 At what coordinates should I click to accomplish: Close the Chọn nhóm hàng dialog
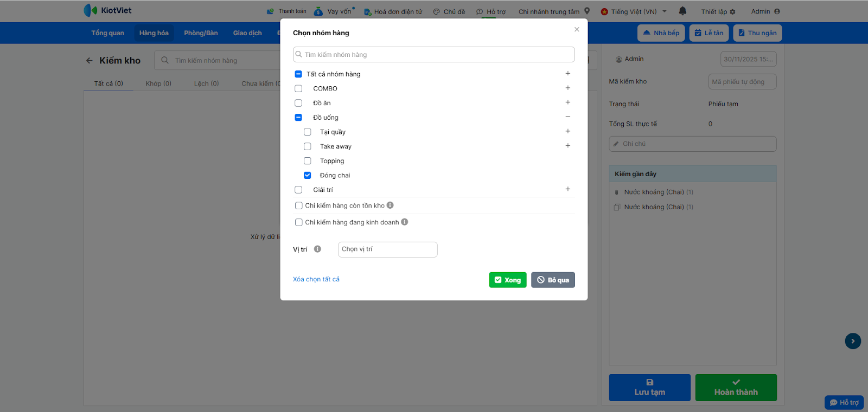(x=577, y=29)
